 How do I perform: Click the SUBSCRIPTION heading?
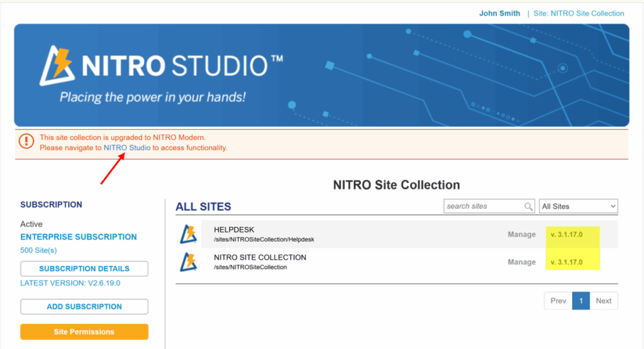(x=52, y=204)
